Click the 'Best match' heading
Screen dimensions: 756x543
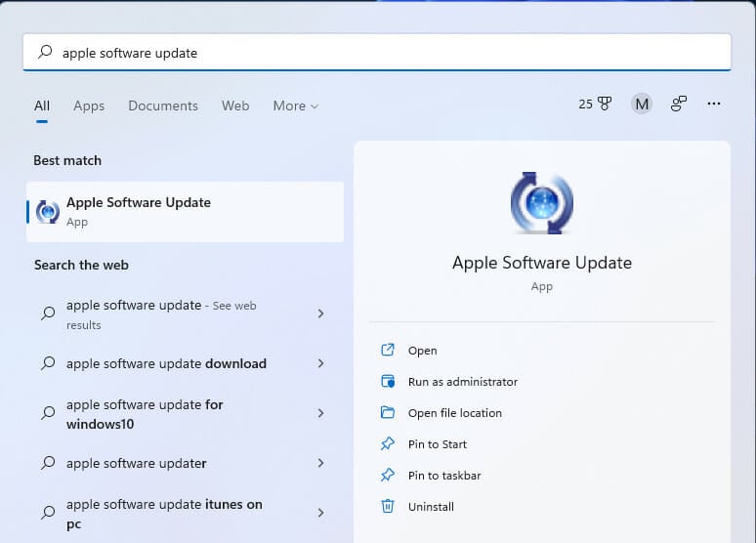[67, 160]
